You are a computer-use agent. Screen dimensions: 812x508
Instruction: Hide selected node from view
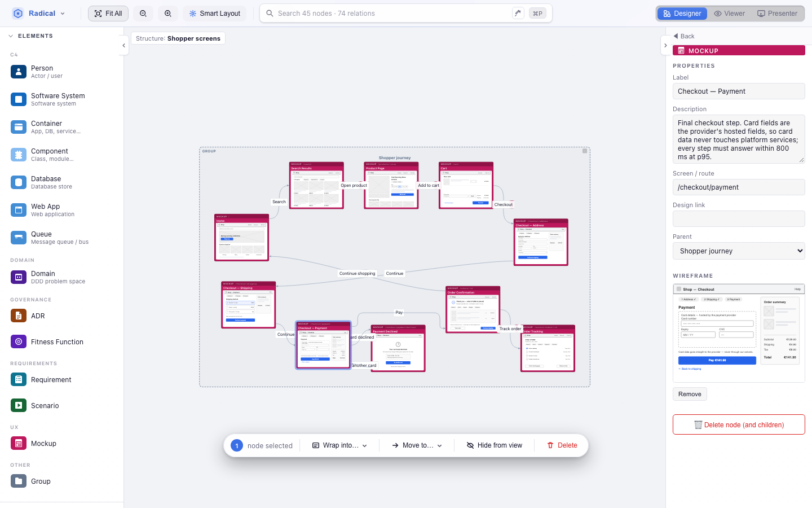495,445
